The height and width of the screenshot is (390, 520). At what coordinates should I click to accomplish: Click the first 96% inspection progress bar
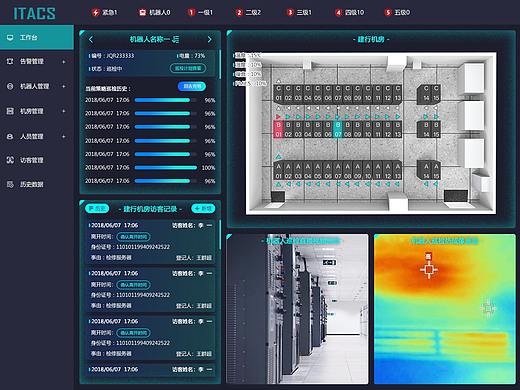[166, 100]
